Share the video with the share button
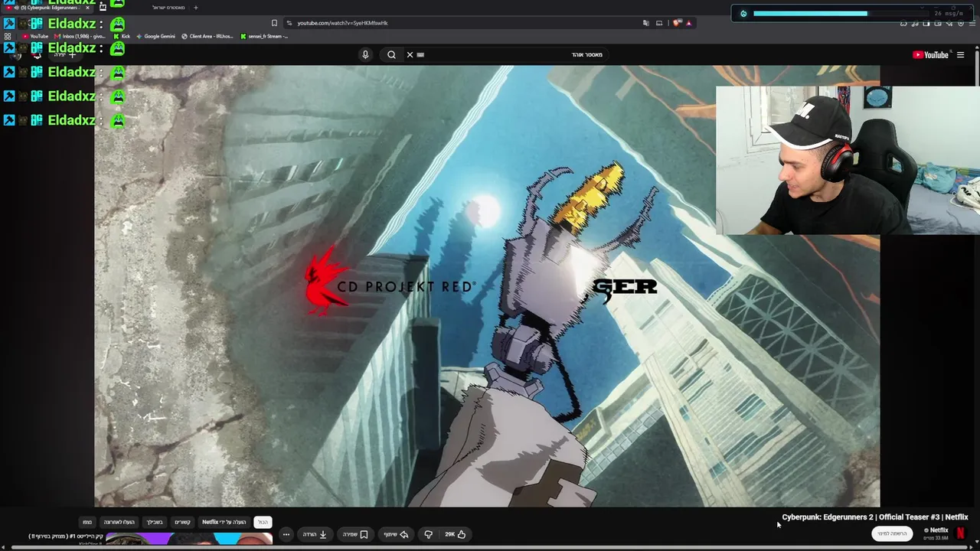The height and width of the screenshot is (551, 980). pyautogui.click(x=396, y=534)
